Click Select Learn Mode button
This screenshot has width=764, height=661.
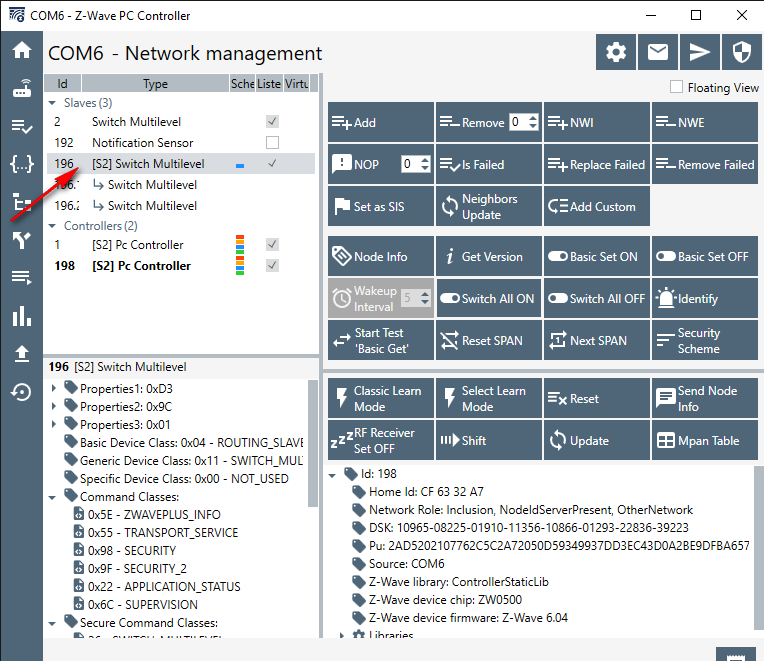pyautogui.click(x=489, y=398)
